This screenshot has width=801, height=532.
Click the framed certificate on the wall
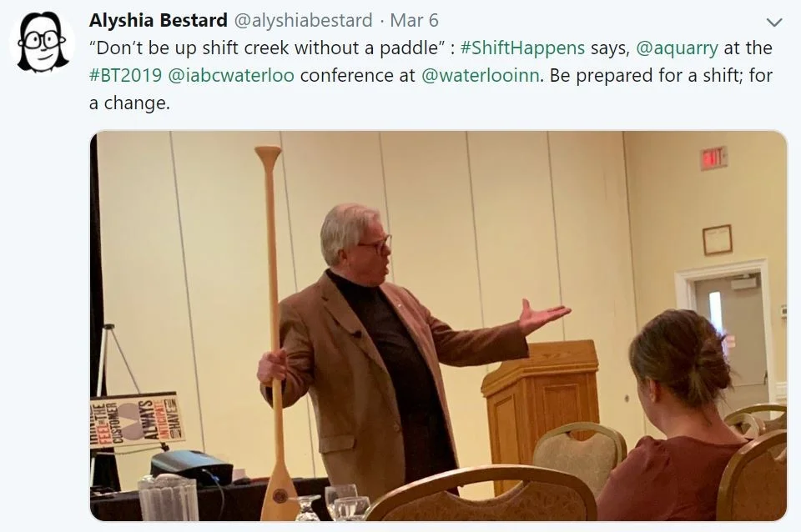tap(718, 240)
